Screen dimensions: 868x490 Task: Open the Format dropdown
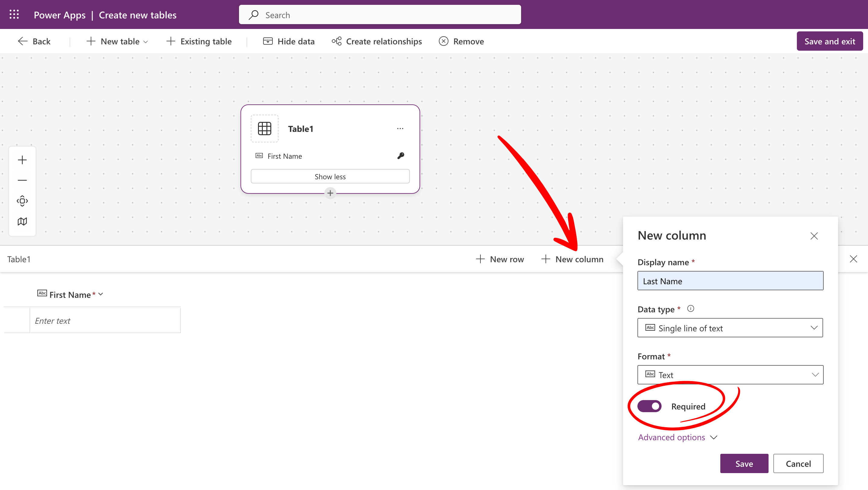click(730, 375)
